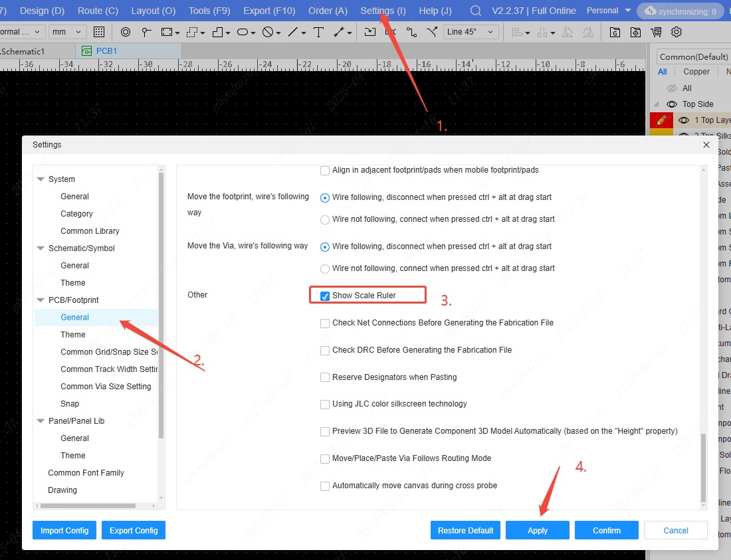
Task: Click the gear settings toolbar icon
Action: (677, 32)
